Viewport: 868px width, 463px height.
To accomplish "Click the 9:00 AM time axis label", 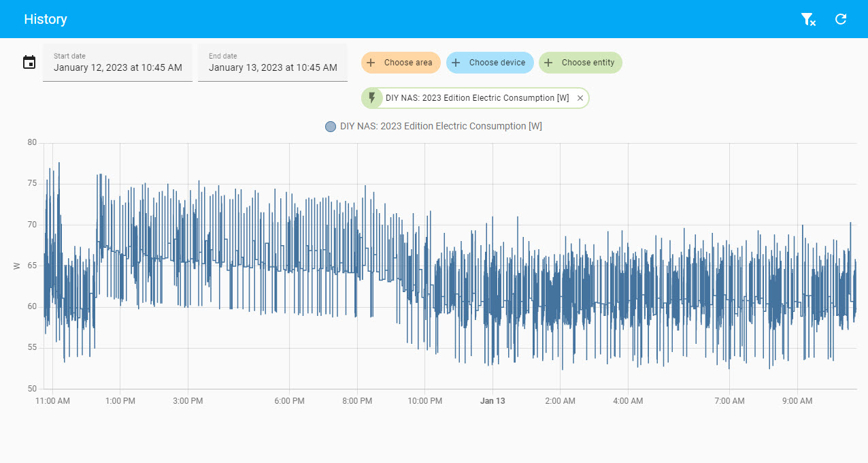I will (x=797, y=402).
